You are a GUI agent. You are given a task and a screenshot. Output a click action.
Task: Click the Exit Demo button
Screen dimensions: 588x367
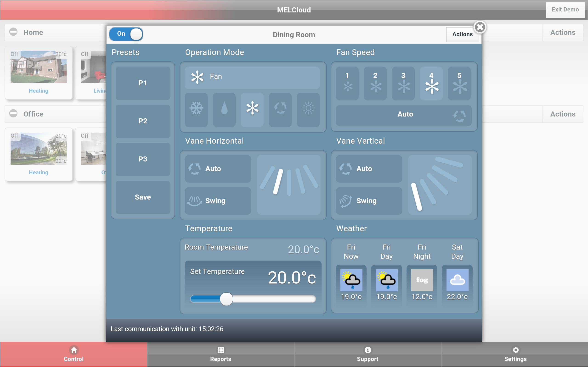[x=565, y=10]
